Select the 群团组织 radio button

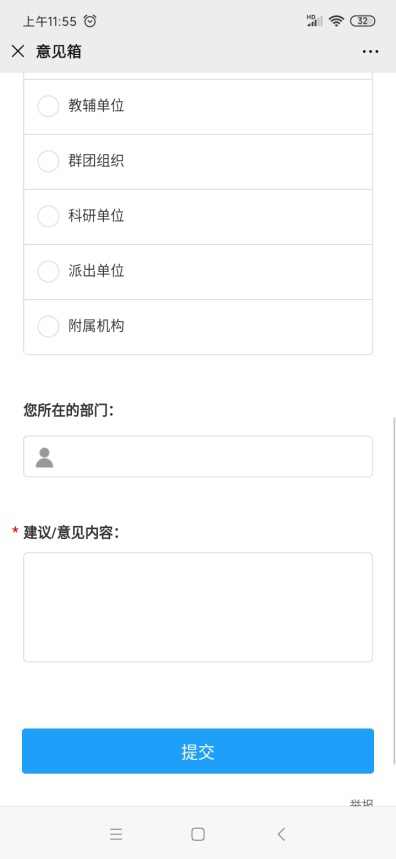[x=48, y=161]
